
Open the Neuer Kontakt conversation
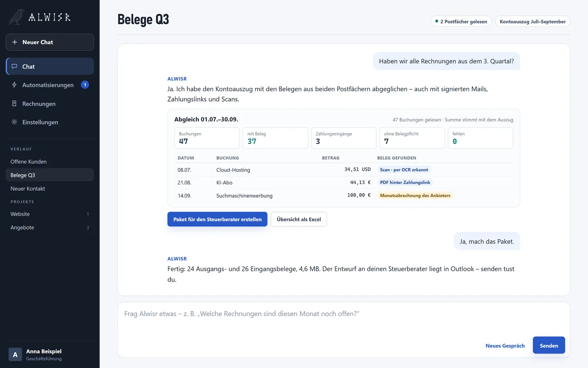coord(50,189)
